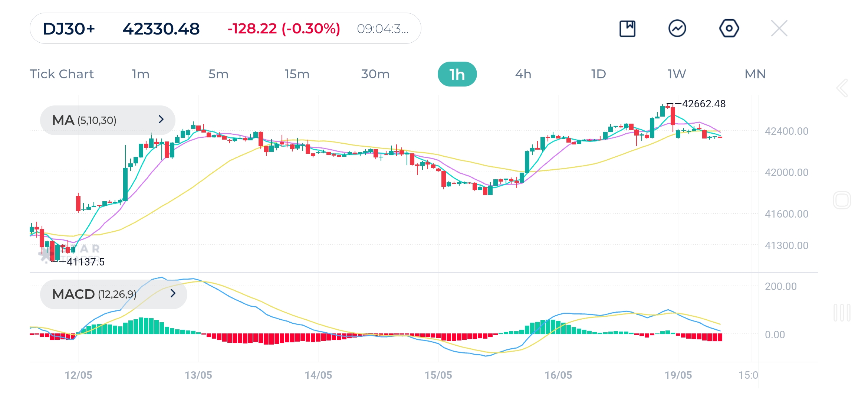
Task: Select the 1m timeframe
Action: coord(141,74)
